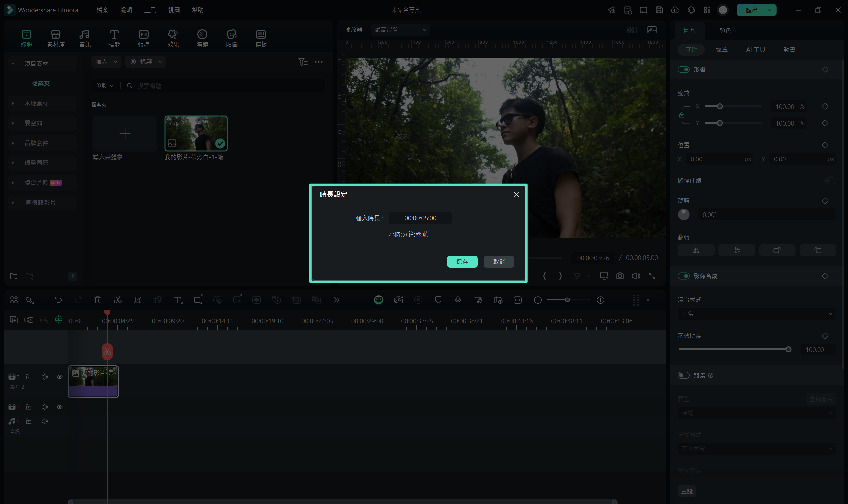848x504 pixels.
Task: Toggle the 背景 (Background) switch
Action: point(684,375)
